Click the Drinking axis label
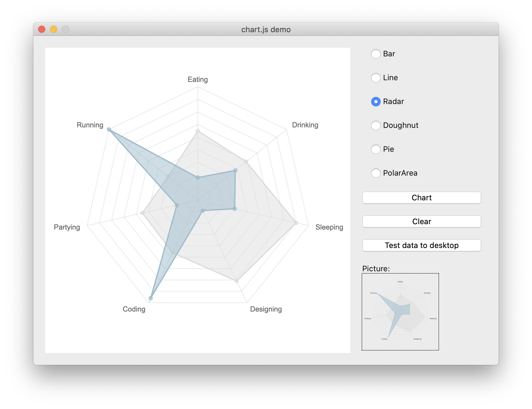The height and width of the screenshot is (409, 532). click(305, 125)
